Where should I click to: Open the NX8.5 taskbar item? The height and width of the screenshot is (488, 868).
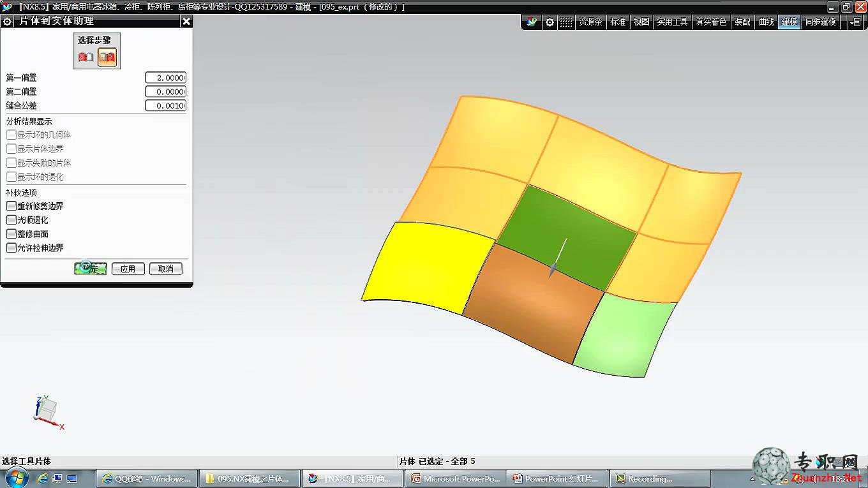[353, 478]
